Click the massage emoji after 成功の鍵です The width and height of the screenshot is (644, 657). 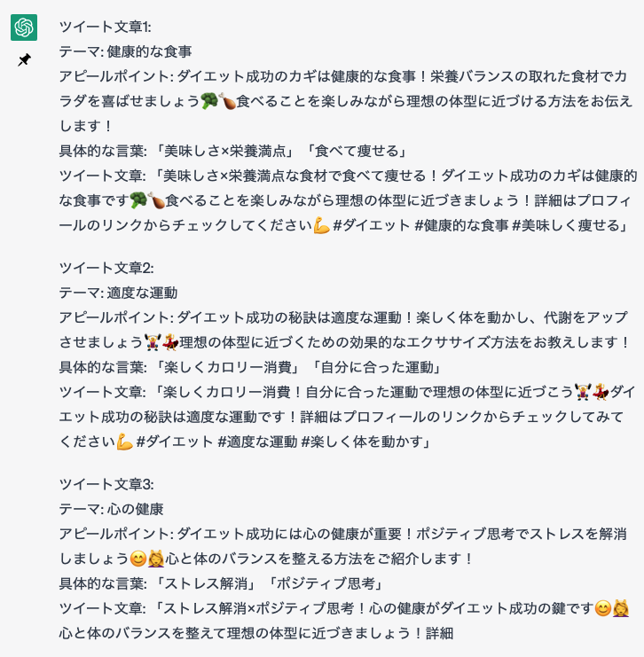(621, 608)
